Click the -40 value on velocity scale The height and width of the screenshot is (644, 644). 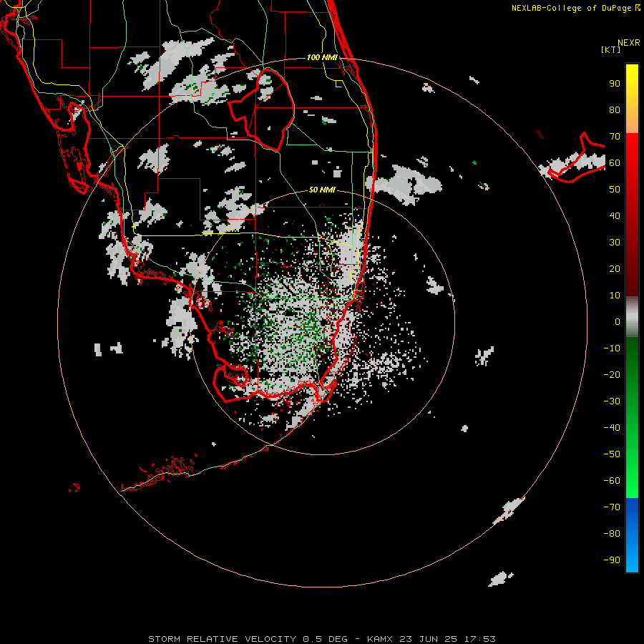point(612,428)
